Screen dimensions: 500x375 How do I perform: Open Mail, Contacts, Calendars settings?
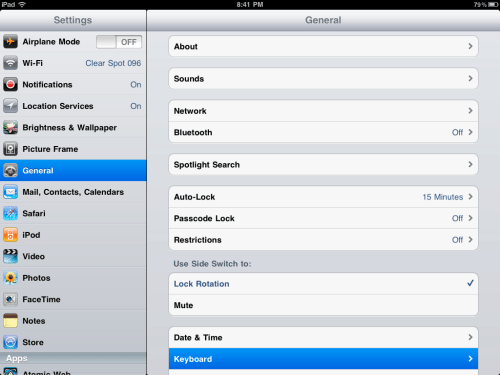click(73, 192)
